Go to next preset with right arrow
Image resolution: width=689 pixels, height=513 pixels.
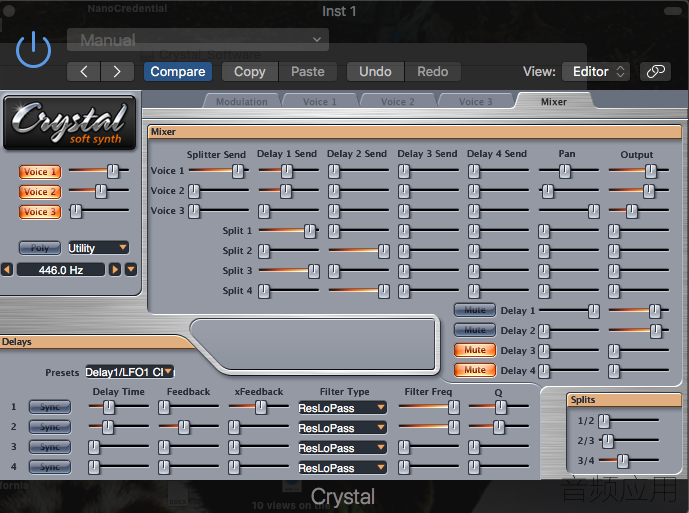[117, 72]
